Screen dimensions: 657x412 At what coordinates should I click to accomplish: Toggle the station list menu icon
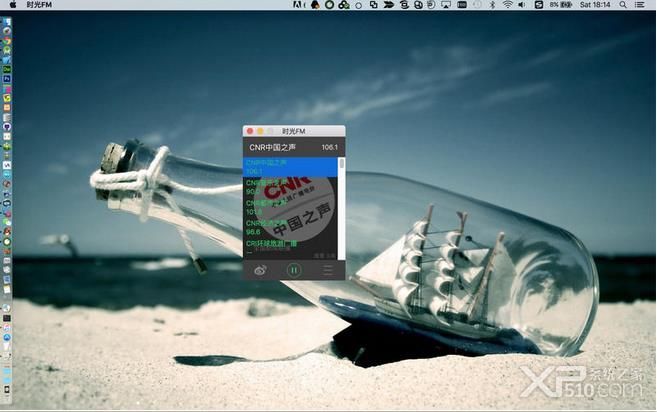coord(328,270)
